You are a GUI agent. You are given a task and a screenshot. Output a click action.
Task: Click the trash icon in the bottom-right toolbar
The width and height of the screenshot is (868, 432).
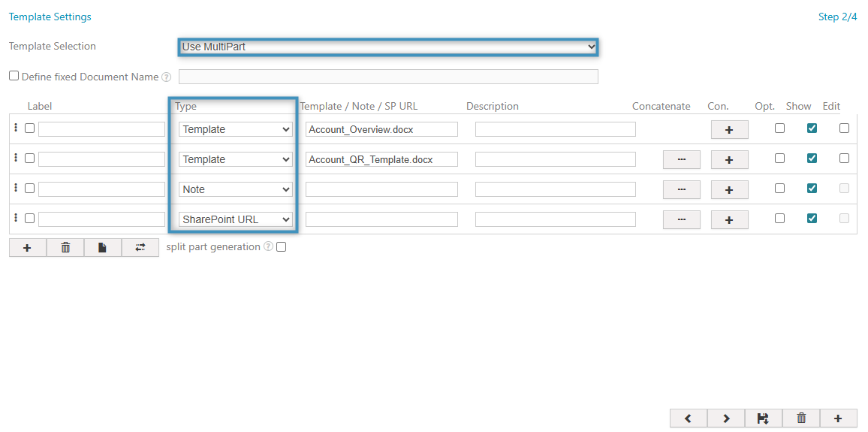801,418
